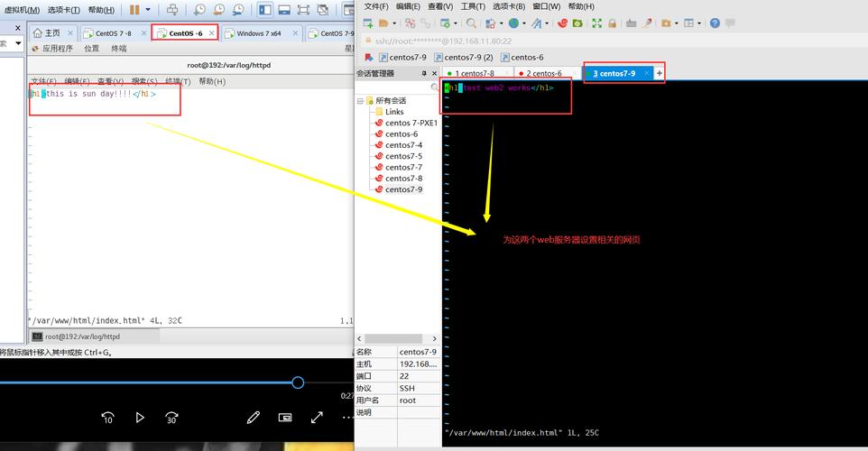Add a new Xshell tab with plus button

[x=660, y=73]
